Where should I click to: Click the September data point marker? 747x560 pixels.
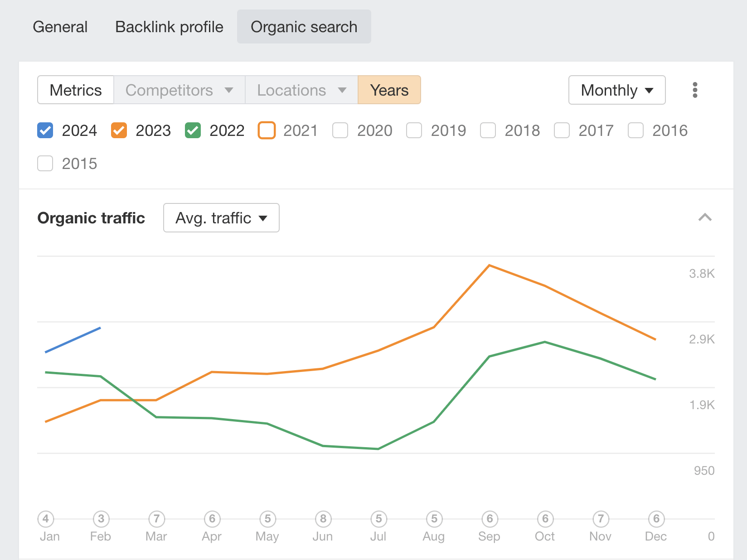489,519
